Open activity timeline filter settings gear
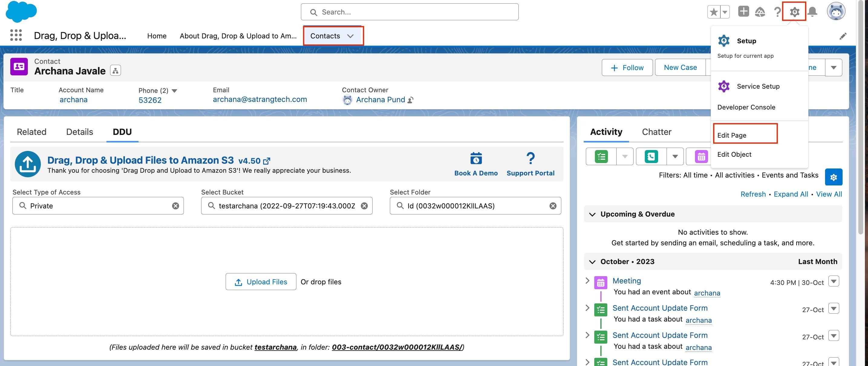 pos(833,177)
